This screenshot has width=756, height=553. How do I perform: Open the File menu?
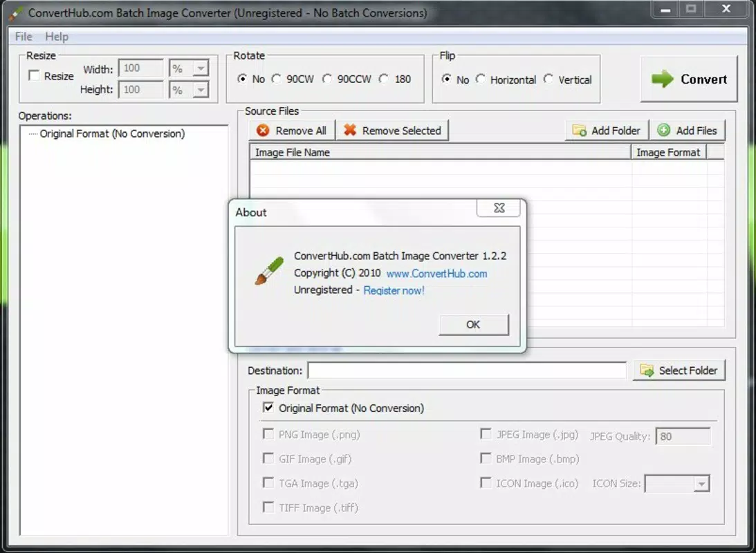(23, 37)
